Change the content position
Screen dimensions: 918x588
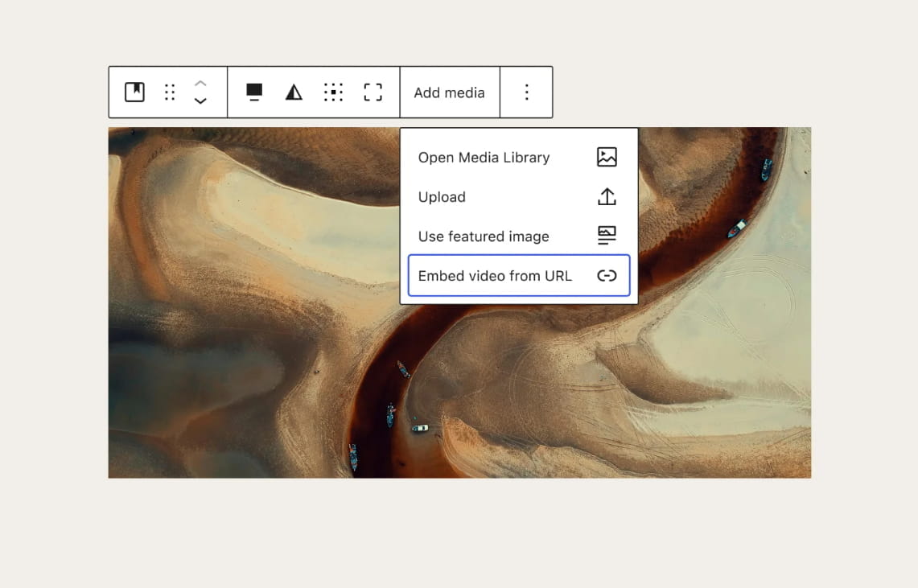click(x=333, y=92)
